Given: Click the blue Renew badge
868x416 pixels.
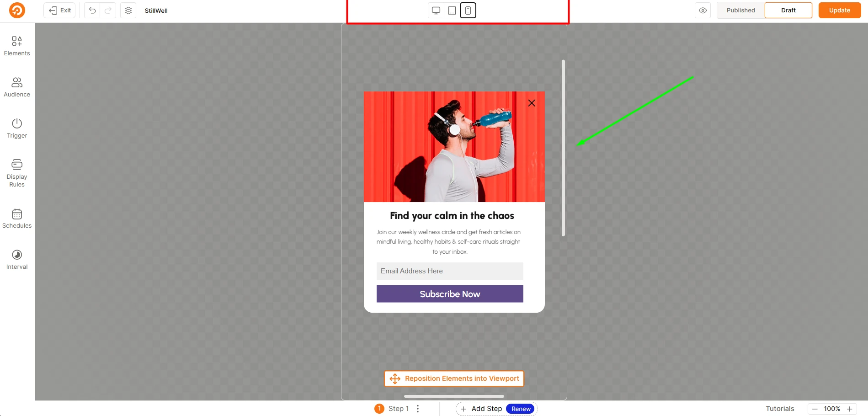Looking at the screenshot, I should 521,409.
